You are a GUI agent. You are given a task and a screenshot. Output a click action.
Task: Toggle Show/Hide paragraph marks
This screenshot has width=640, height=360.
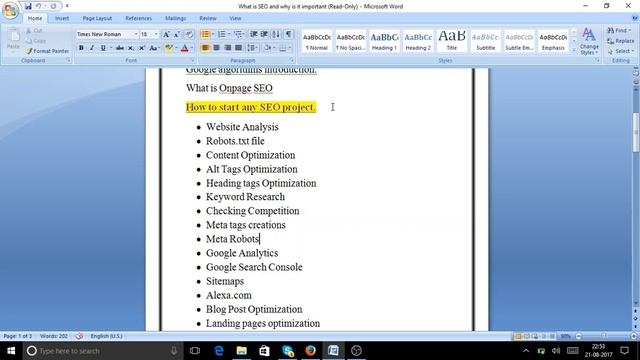[289, 34]
